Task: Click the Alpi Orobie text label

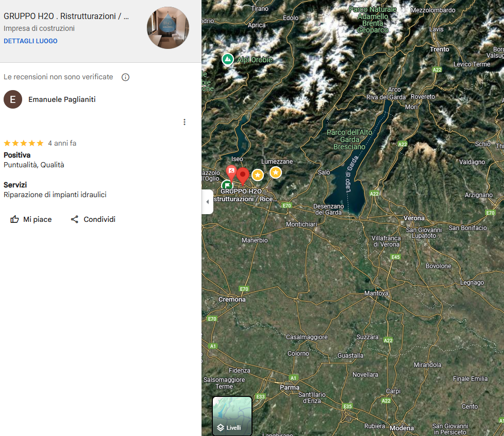Action: 255,60
